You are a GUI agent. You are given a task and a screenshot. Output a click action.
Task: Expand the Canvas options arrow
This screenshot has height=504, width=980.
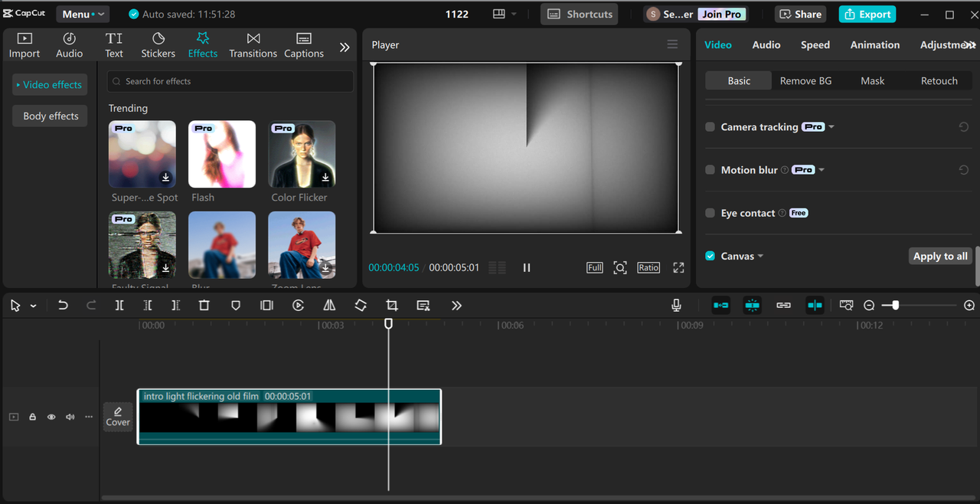pos(760,257)
